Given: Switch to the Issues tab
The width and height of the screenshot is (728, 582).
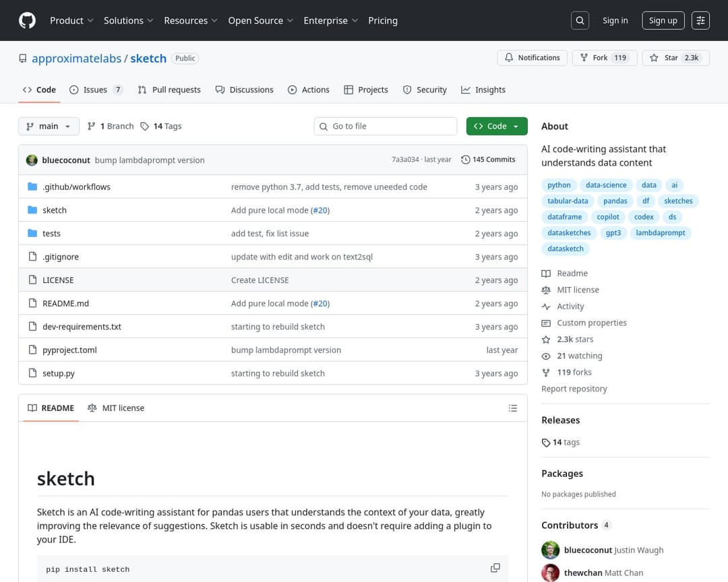Looking at the screenshot, I should (x=96, y=90).
